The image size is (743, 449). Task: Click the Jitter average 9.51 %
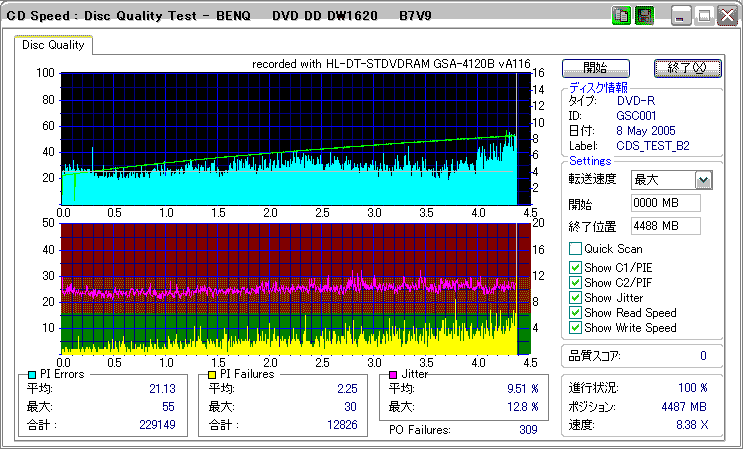523,389
